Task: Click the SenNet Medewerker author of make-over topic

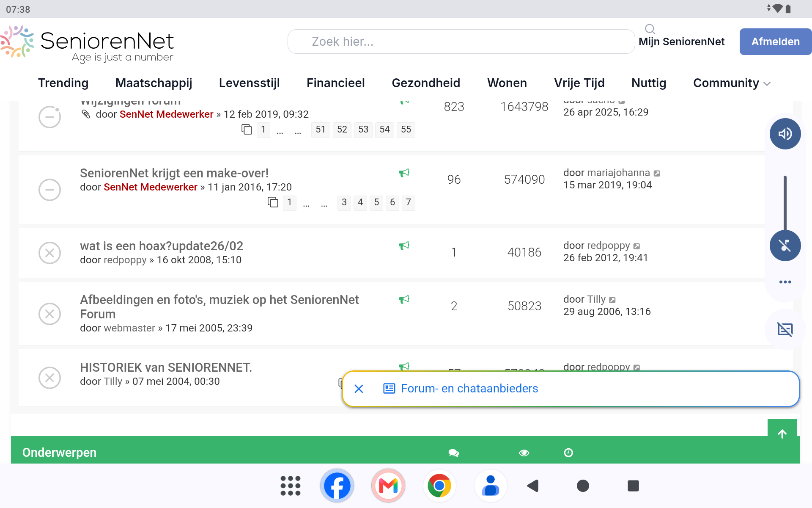Action: coord(151,187)
